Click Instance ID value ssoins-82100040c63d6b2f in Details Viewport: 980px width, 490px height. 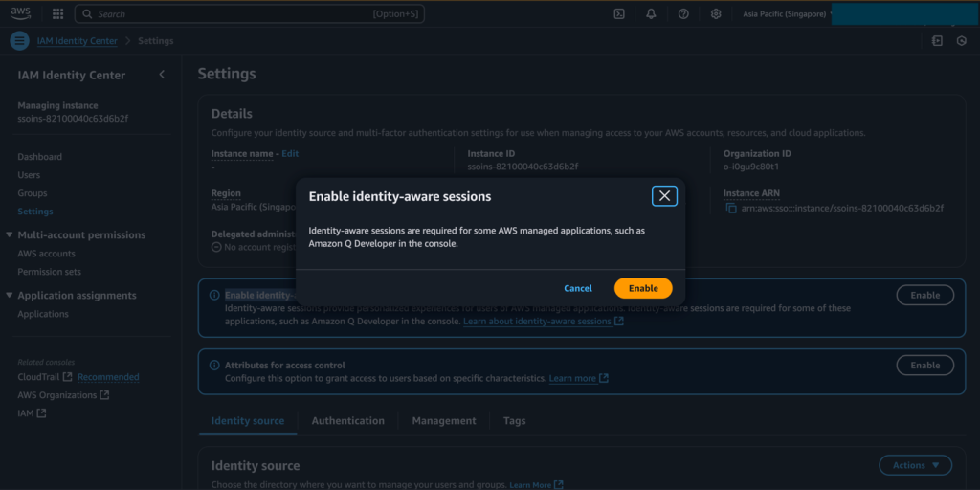tap(523, 167)
